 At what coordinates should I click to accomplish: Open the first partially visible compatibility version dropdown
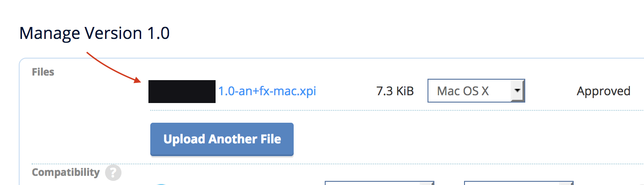(x=379, y=183)
